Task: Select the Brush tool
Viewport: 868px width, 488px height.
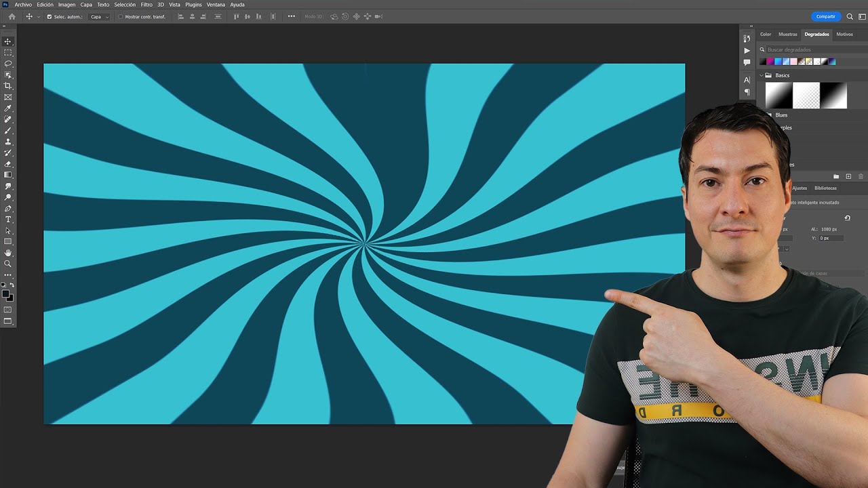Action: click(x=8, y=130)
